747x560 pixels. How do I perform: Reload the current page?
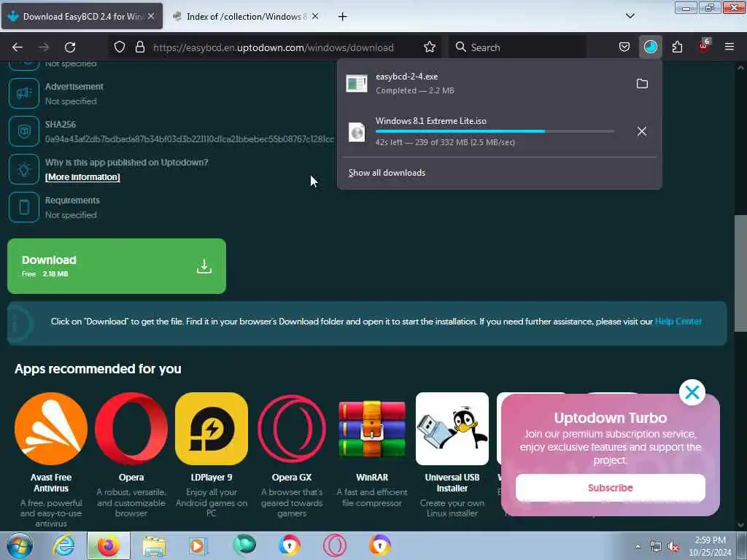(70, 47)
